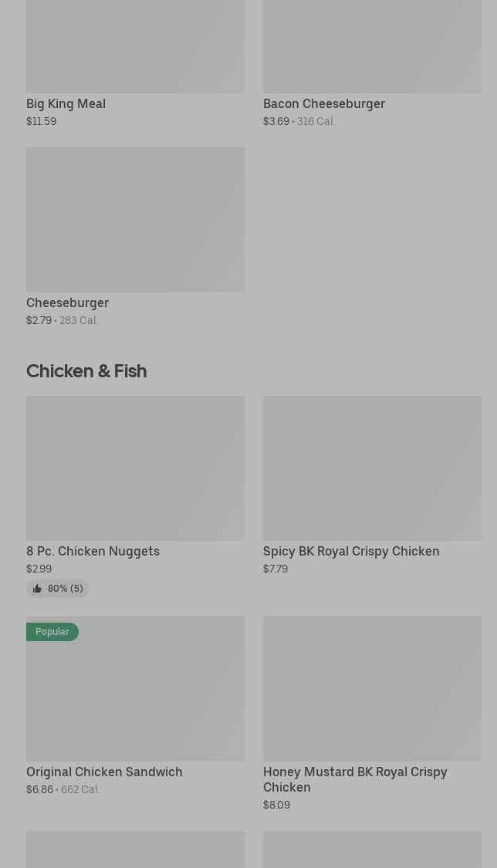Click the Popular badge on sandwich

point(52,632)
